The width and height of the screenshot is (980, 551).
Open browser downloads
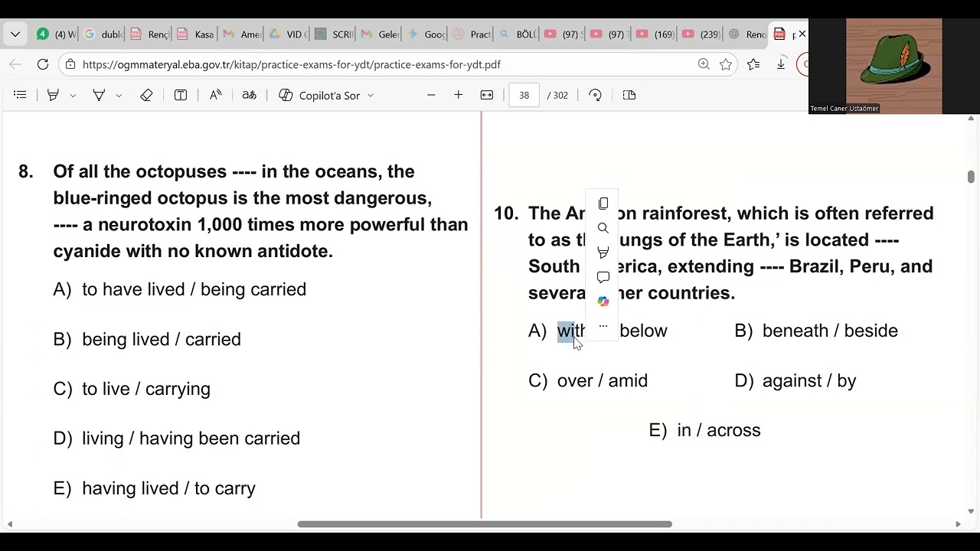point(781,64)
